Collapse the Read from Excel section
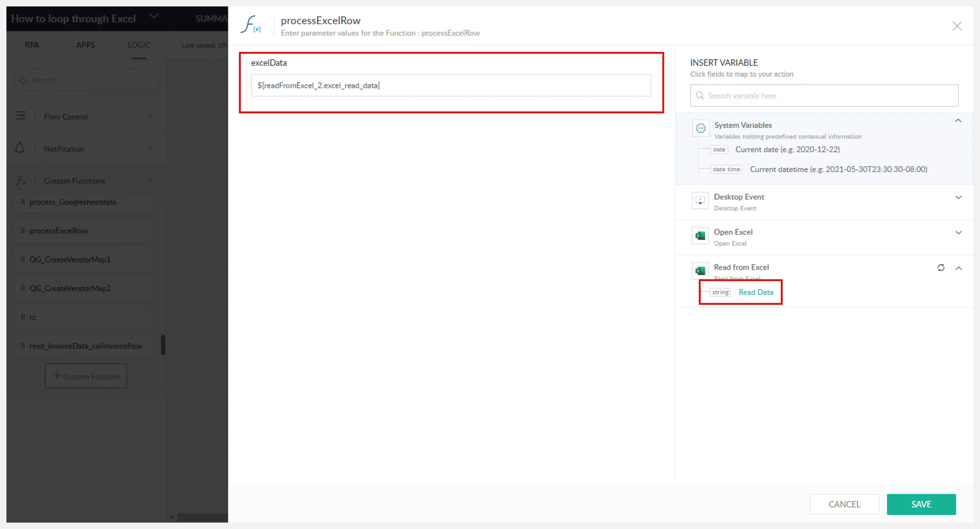 (958, 268)
